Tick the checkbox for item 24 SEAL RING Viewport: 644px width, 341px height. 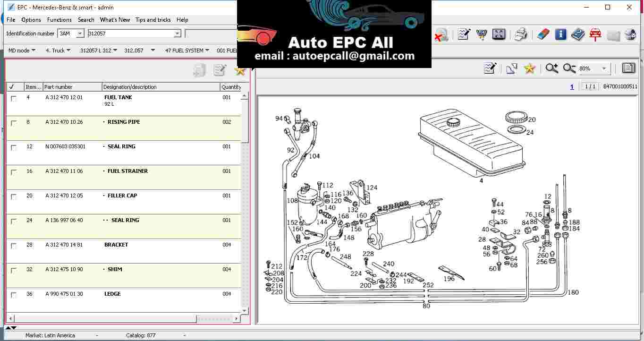pos(14,222)
